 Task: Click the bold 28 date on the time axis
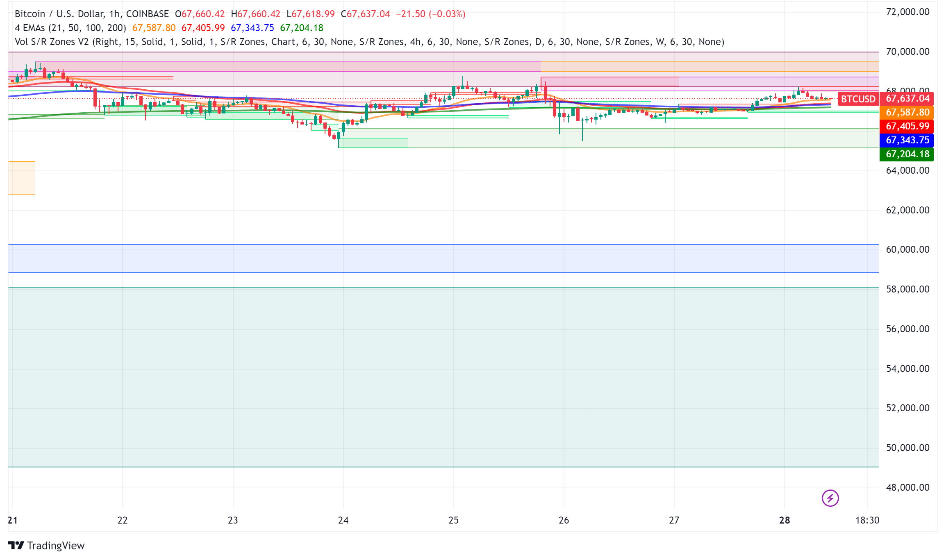785,521
